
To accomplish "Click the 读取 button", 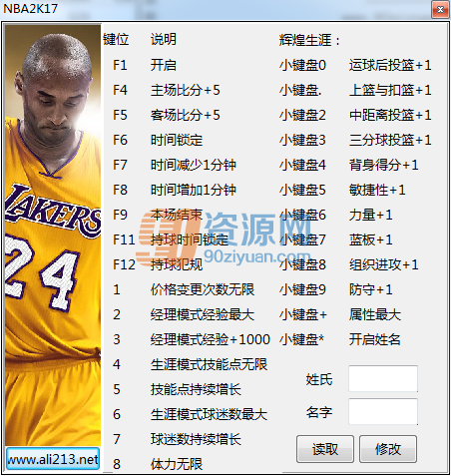I will click(x=325, y=449).
